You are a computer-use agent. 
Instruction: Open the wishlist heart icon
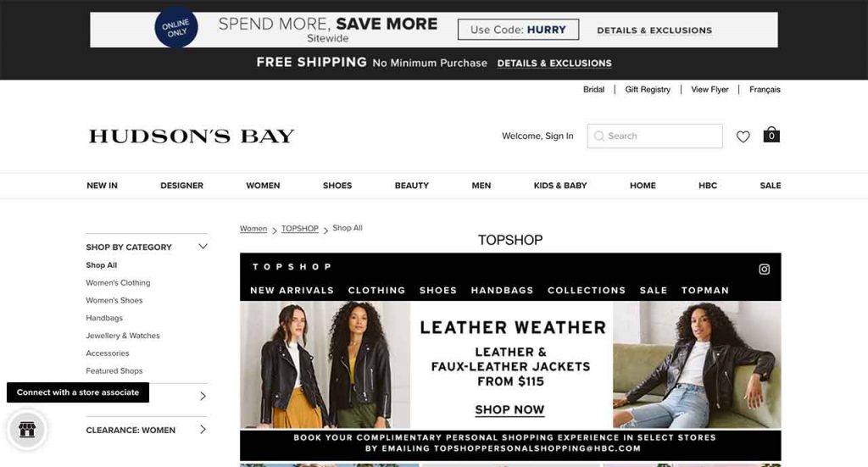tap(743, 136)
